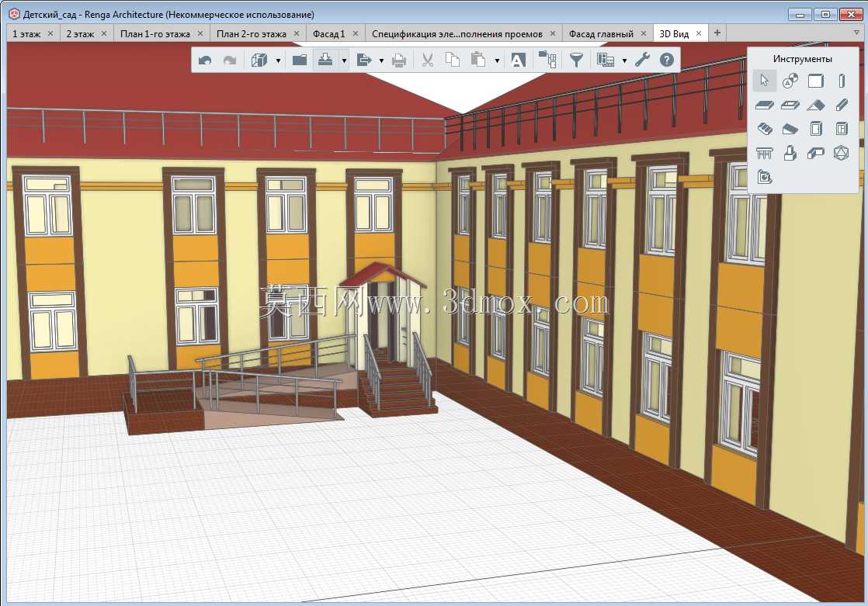Open help with the question mark icon
This screenshot has width=868, height=606.
coord(667,60)
